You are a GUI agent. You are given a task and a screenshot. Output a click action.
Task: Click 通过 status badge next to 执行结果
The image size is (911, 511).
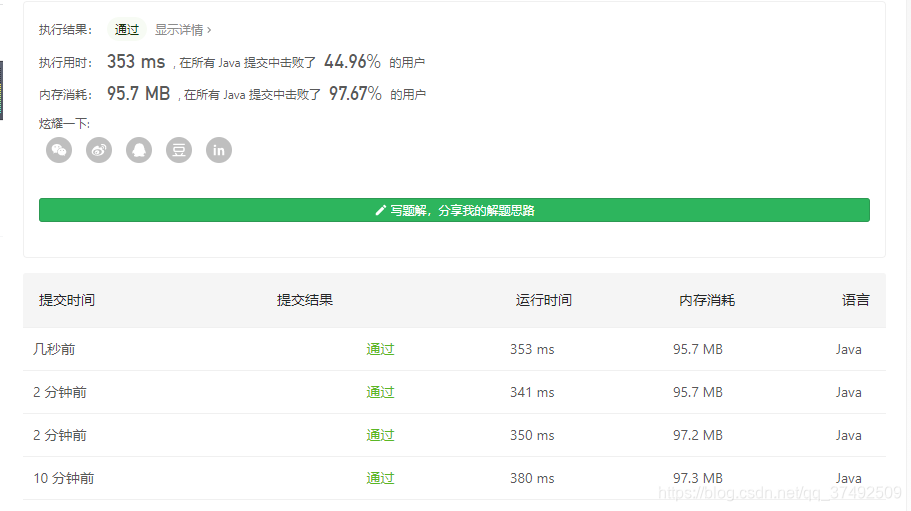(x=127, y=30)
